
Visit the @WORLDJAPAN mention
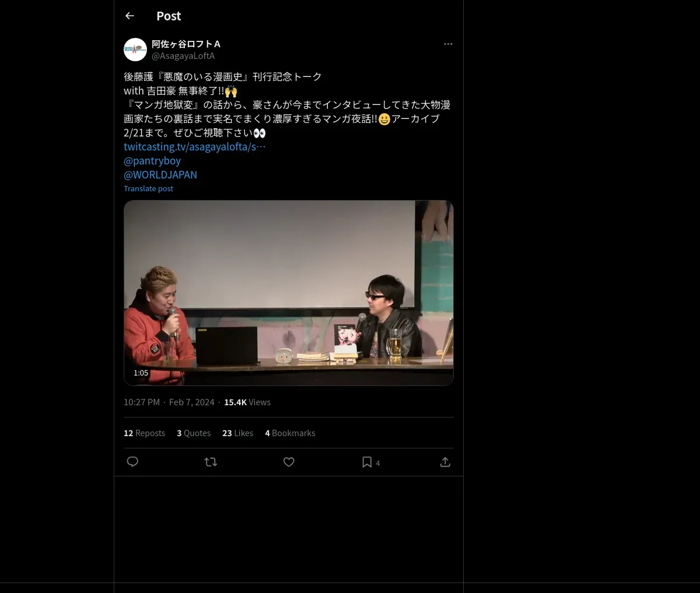160,174
